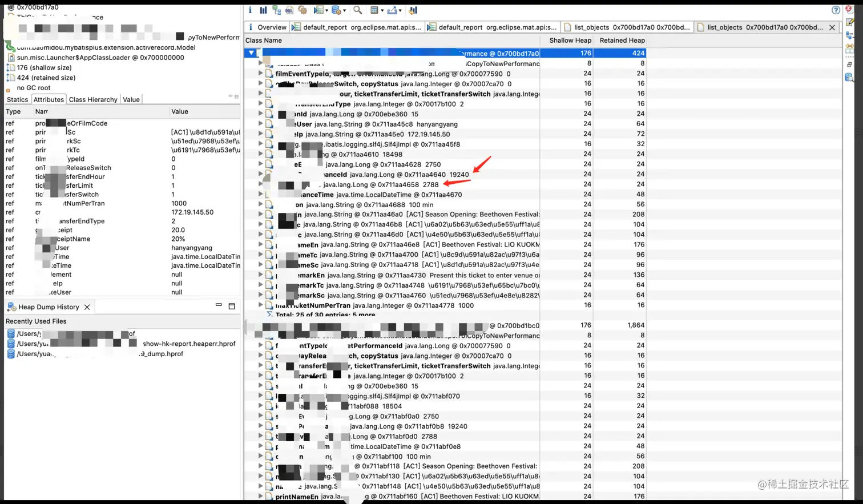Maximize the Heap Dump History panel
This screenshot has height=504, width=863.
pos(232,307)
